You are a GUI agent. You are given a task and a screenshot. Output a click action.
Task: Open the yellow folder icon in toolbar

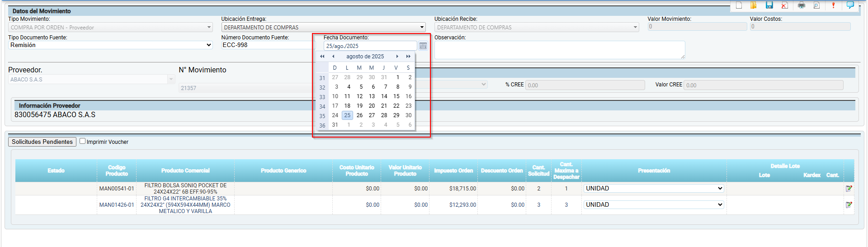pos(753,5)
